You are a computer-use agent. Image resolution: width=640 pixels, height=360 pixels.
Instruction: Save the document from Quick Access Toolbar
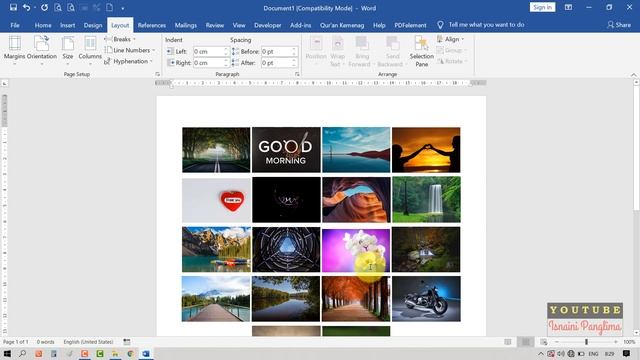click(x=13, y=7)
